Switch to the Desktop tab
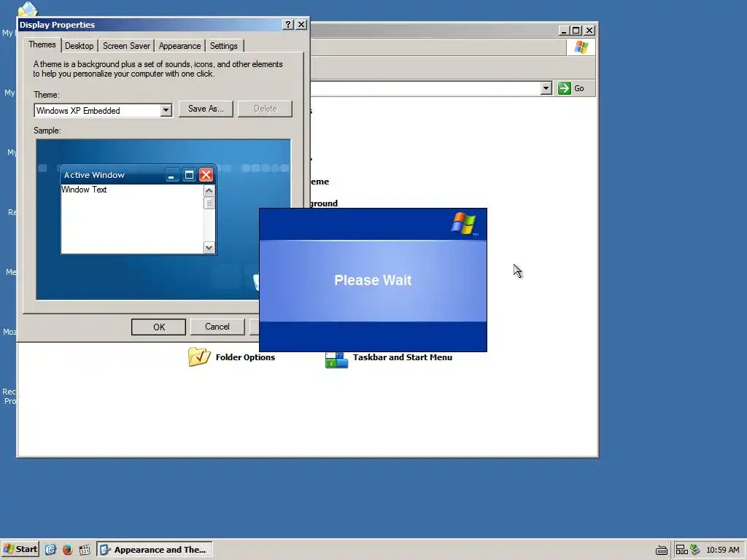 pos(79,46)
